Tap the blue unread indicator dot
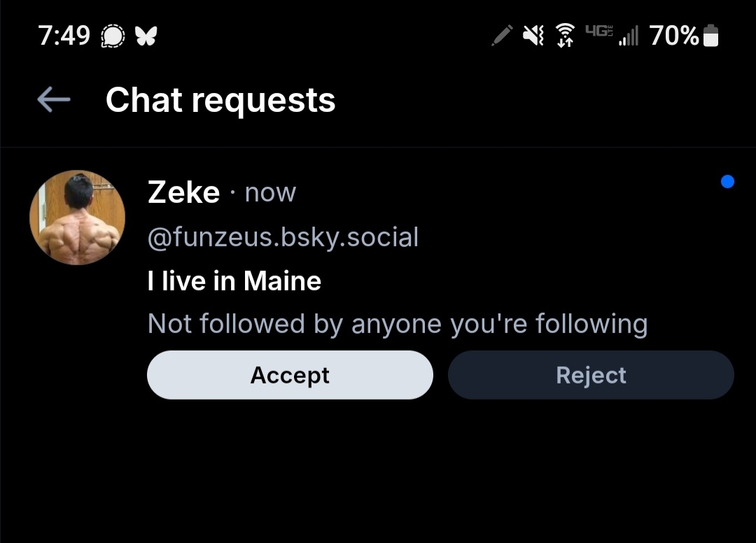The height and width of the screenshot is (543, 756). pos(727,182)
